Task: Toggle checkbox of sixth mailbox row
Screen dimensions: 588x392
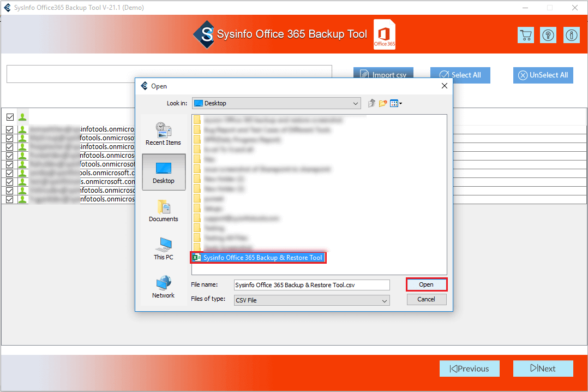Action: tap(10, 173)
